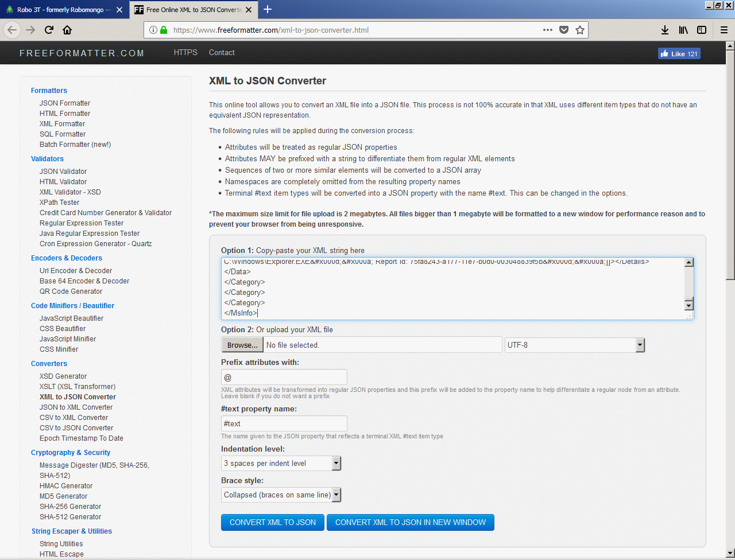Screen dimensions: 735x560
Task: View the green secure connection padlock
Action: coord(164,30)
